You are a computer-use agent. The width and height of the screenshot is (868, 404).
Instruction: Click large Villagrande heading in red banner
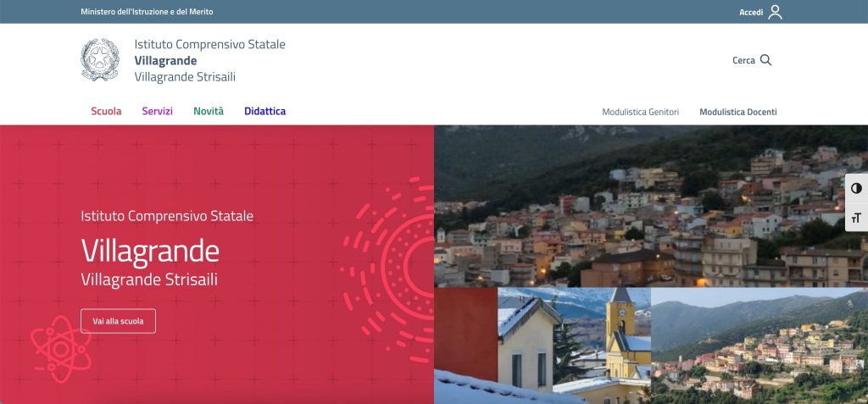tap(150, 251)
